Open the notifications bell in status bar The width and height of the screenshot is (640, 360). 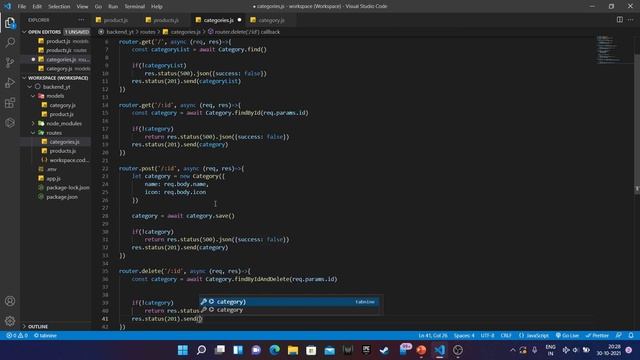(x=631, y=336)
